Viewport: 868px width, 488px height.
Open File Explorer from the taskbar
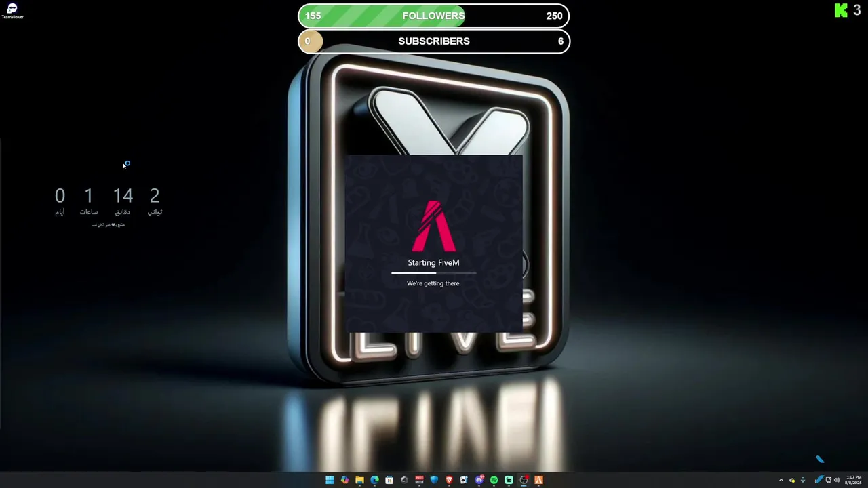coord(359,480)
